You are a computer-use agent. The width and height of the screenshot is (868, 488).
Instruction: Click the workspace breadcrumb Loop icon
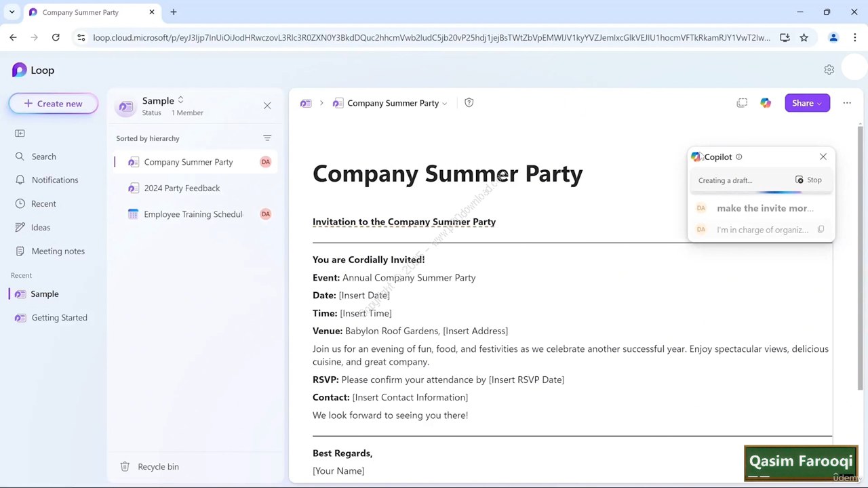[x=306, y=103]
